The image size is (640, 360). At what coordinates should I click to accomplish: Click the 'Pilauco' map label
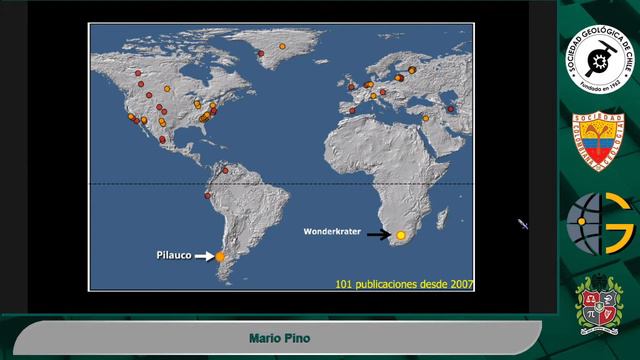(174, 255)
